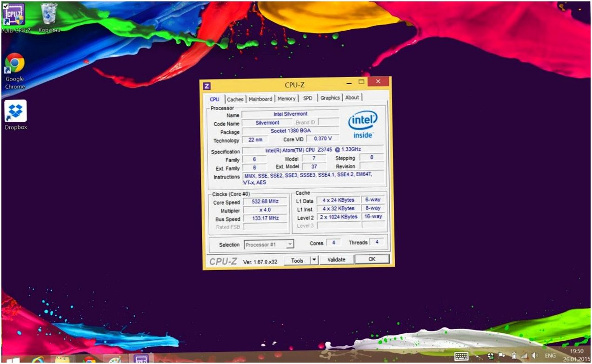Image resolution: width=592 pixels, height=364 pixels.
Task: Open File Explorer from the taskbar
Action: (x=63, y=360)
